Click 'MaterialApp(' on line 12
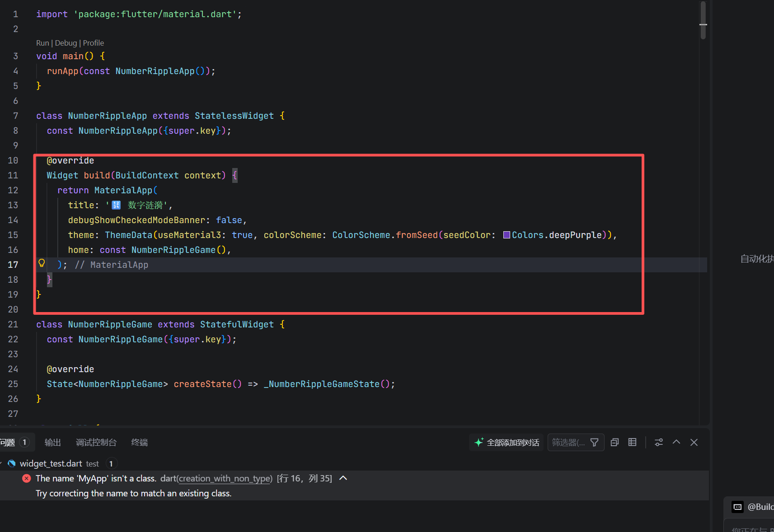 pyautogui.click(x=126, y=190)
